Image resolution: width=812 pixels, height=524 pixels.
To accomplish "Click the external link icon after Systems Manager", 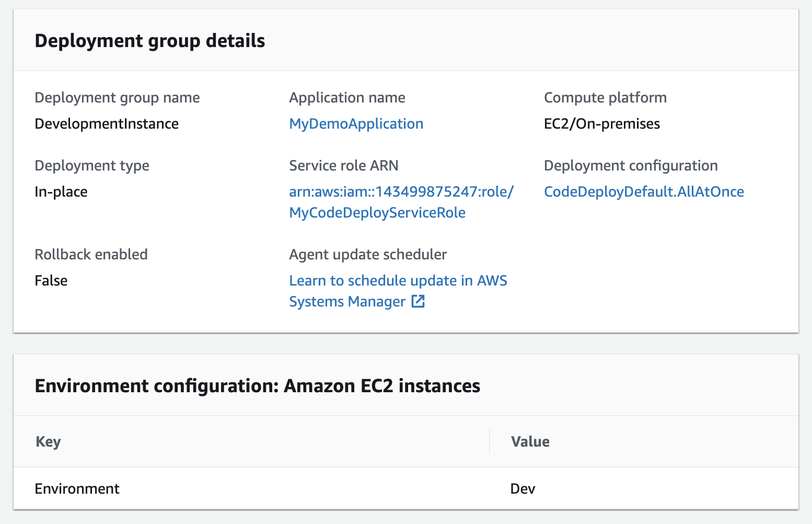I will [x=418, y=301].
